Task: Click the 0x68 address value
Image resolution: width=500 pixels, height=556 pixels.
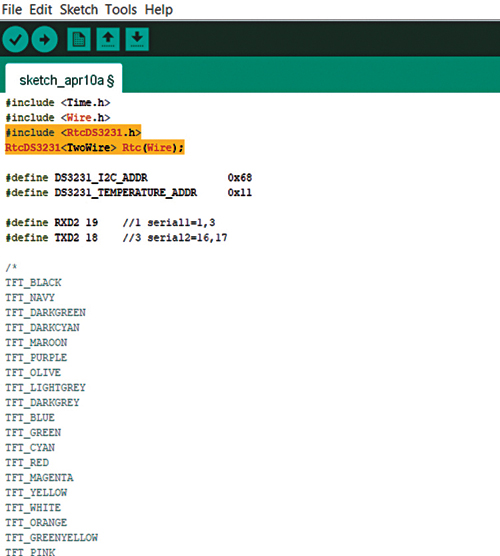Action: [240, 178]
